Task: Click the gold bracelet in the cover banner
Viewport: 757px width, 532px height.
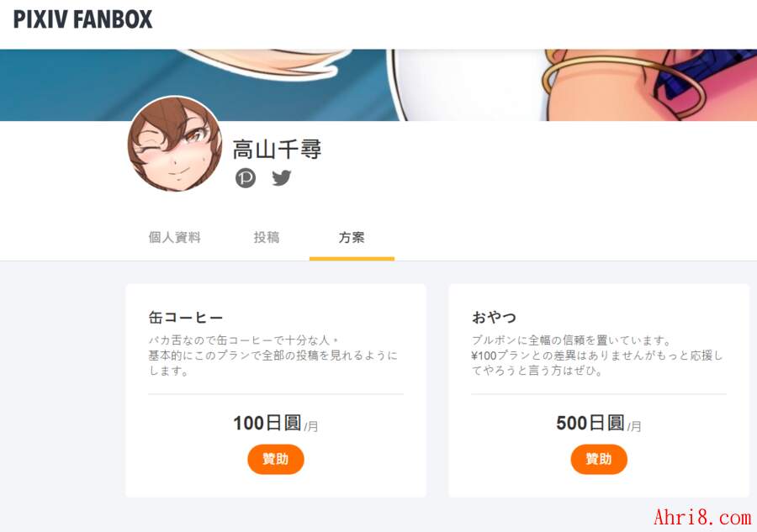Action: [622, 80]
